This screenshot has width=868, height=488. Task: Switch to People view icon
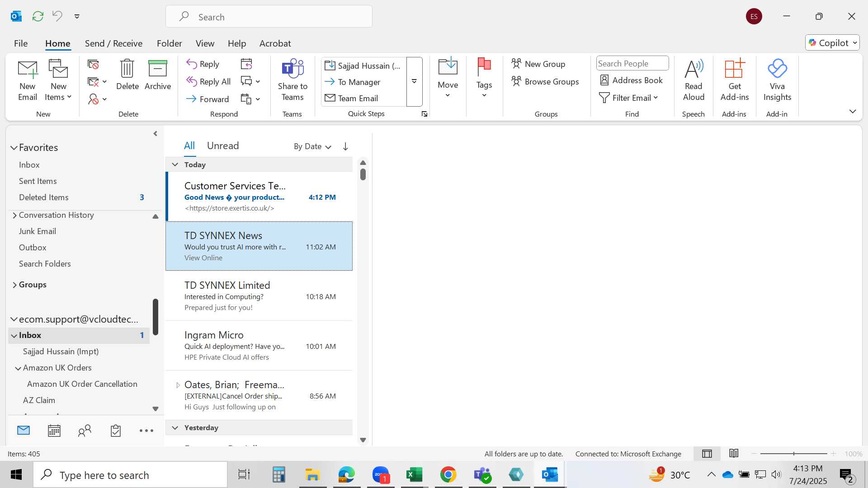pyautogui.click(x=85, y=431)
